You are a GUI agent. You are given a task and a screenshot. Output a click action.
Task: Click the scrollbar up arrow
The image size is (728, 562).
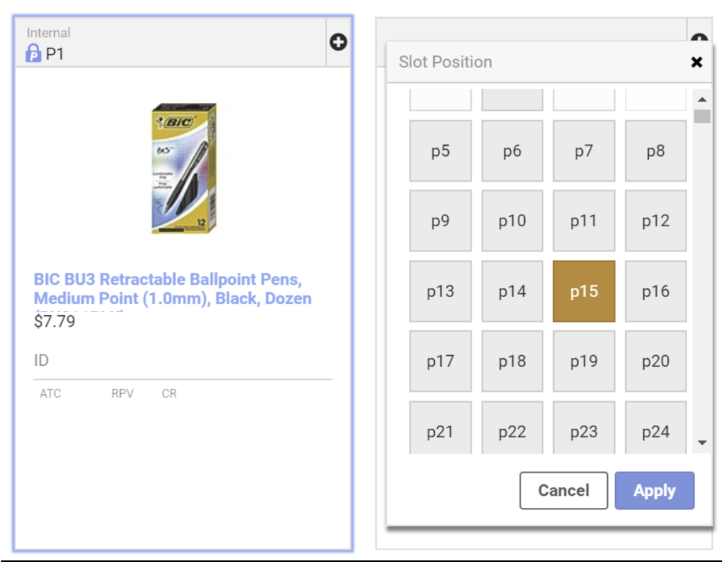702,100
